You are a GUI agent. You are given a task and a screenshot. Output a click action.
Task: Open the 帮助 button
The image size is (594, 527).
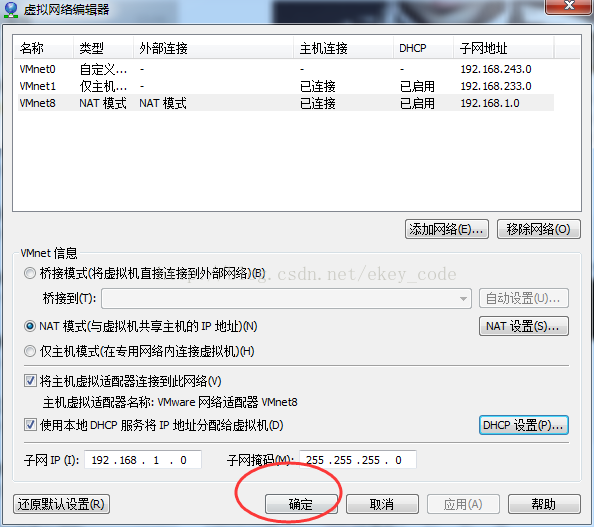pyautogui.click(x=544, y=504)
